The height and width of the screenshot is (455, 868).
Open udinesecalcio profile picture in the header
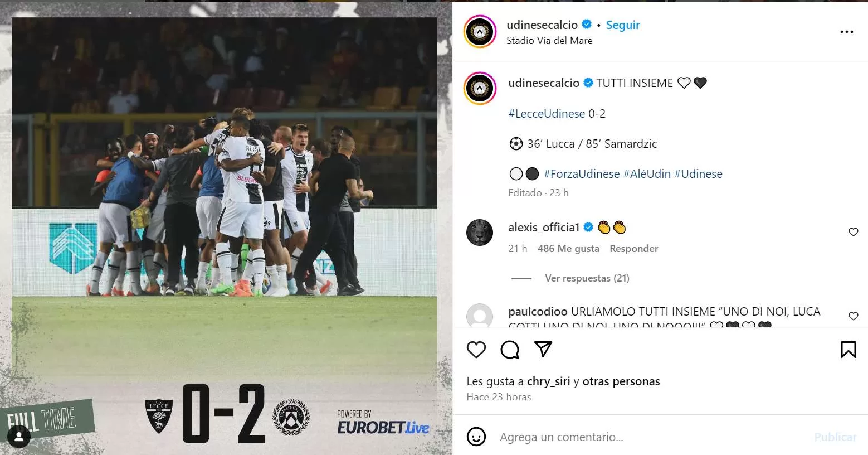pyautogui.click(x=480, y=32)
